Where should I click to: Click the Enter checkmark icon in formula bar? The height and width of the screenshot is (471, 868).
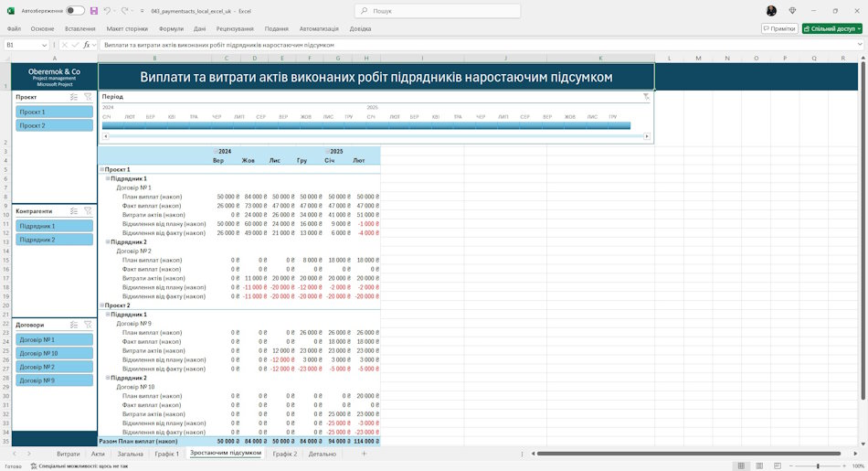point(75,45)
